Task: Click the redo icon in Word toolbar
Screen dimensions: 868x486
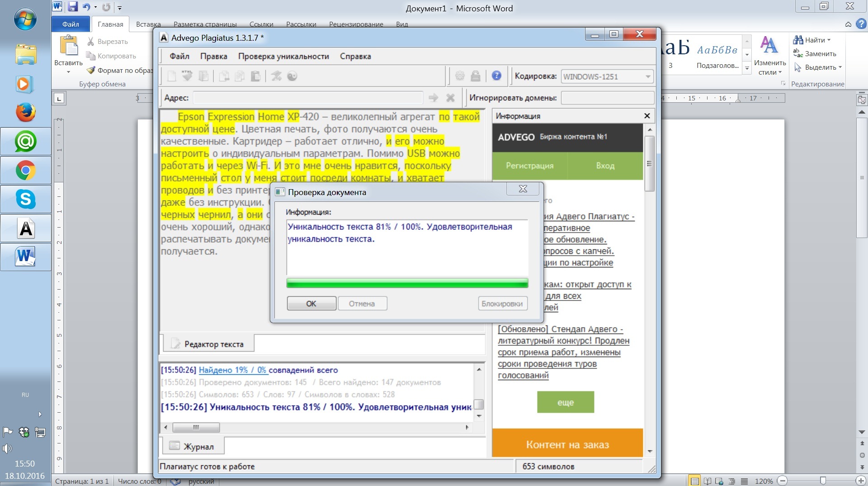Action: [x=106, y=7]
